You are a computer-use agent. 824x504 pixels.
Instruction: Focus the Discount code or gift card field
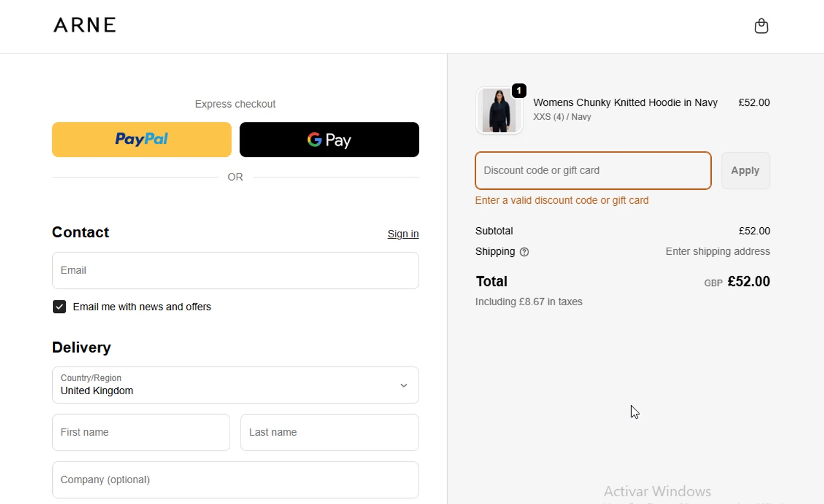coord(593,171)
